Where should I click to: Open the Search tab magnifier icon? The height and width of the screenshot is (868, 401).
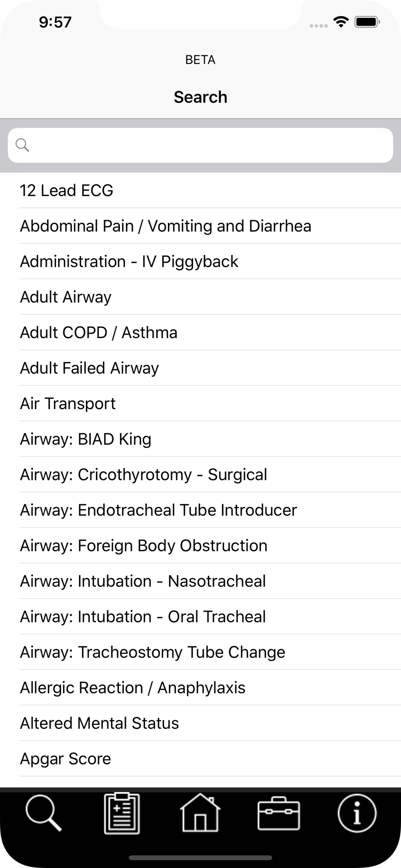click(43, 813)
